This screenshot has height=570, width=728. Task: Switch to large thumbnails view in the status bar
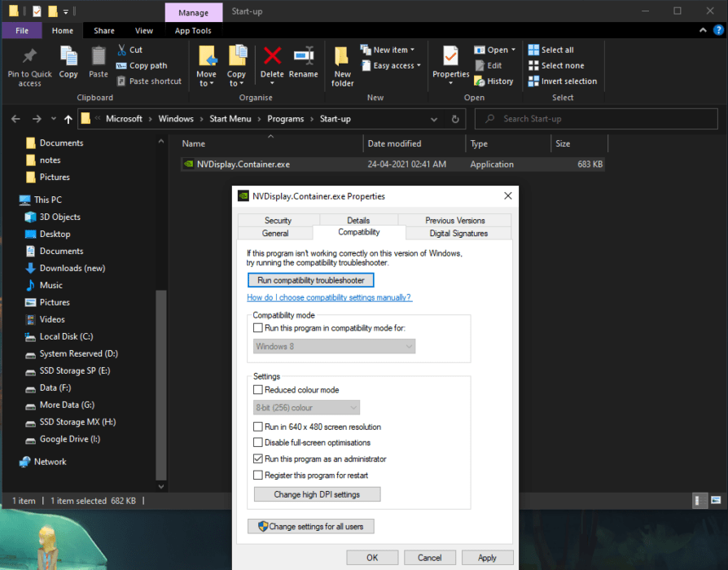coord(715,500)
